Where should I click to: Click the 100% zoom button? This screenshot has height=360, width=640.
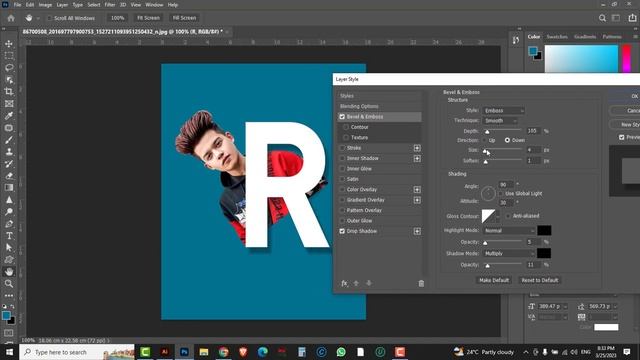point(118,18)
